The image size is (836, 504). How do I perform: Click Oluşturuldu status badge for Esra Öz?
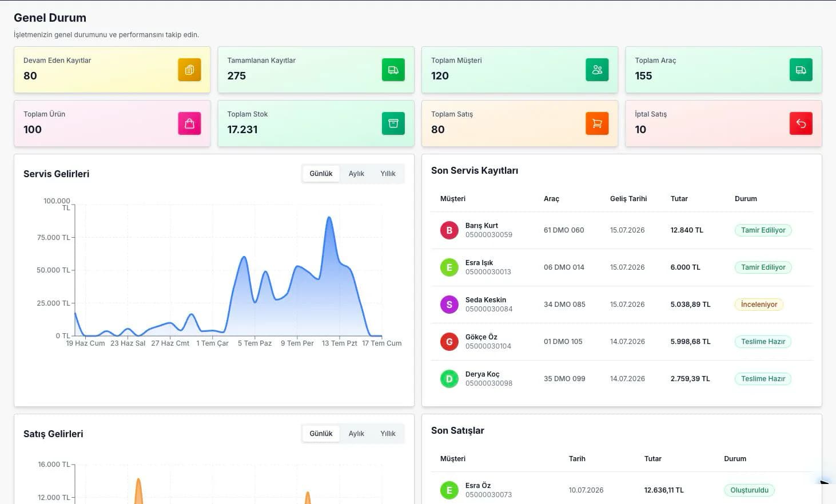pos(749,490)
